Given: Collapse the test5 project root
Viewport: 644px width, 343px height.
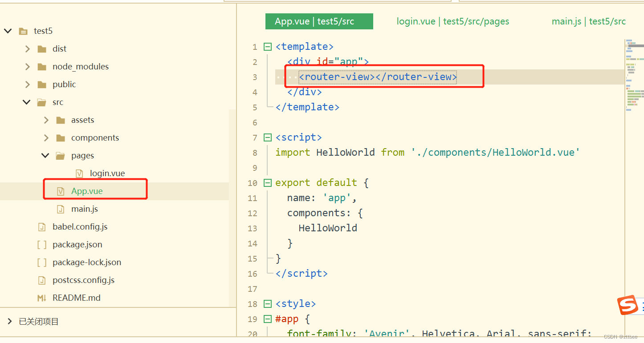Looking at the screenshot, I should click(8, 31).
